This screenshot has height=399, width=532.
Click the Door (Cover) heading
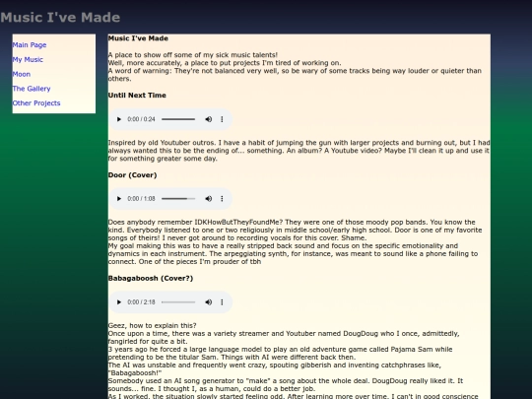pos(133,175)
